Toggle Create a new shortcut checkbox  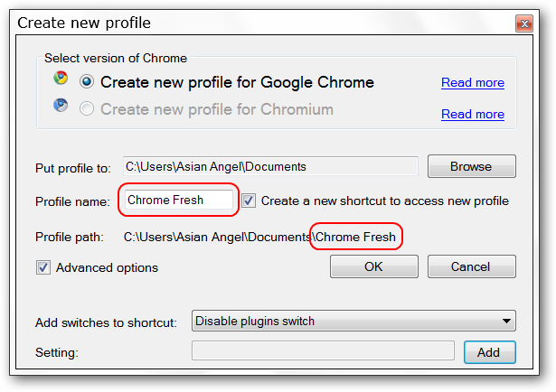coord(250,201)
